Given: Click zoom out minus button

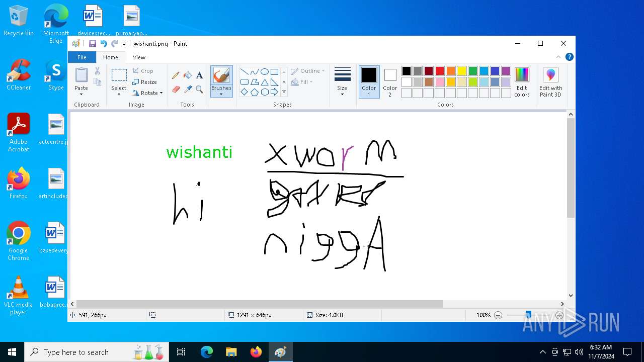Looking at the screenshot, I should (498, 315).
